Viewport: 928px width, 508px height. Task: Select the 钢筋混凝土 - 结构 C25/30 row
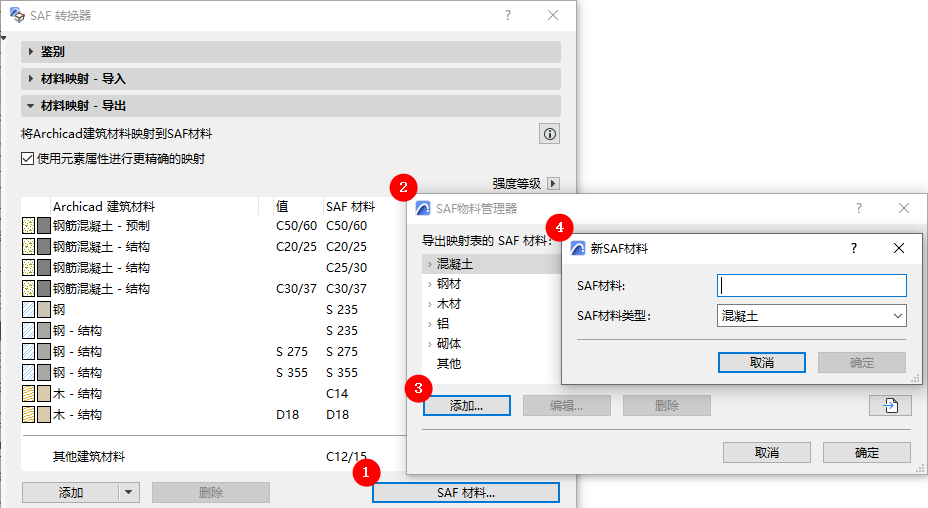pyautogui.click(x=213, y=268)
